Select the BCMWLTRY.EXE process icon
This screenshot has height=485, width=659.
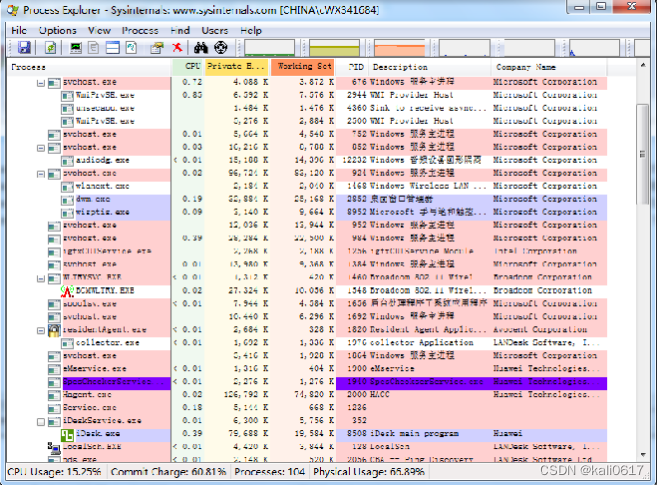67,290
